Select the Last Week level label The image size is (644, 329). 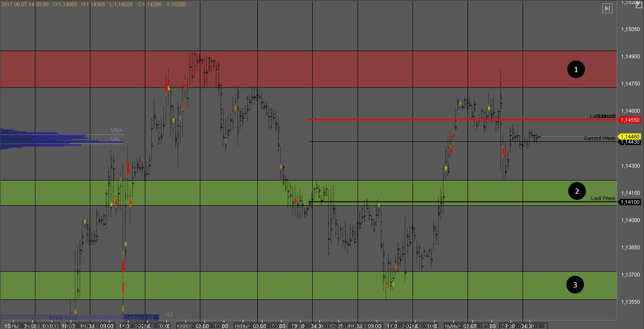click(603, 198)
